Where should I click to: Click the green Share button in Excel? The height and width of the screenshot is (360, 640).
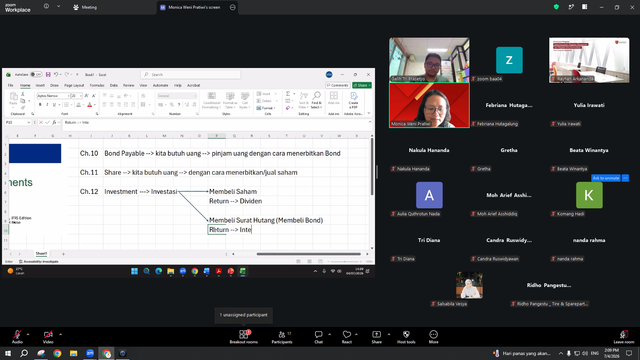tap(362, 85)
